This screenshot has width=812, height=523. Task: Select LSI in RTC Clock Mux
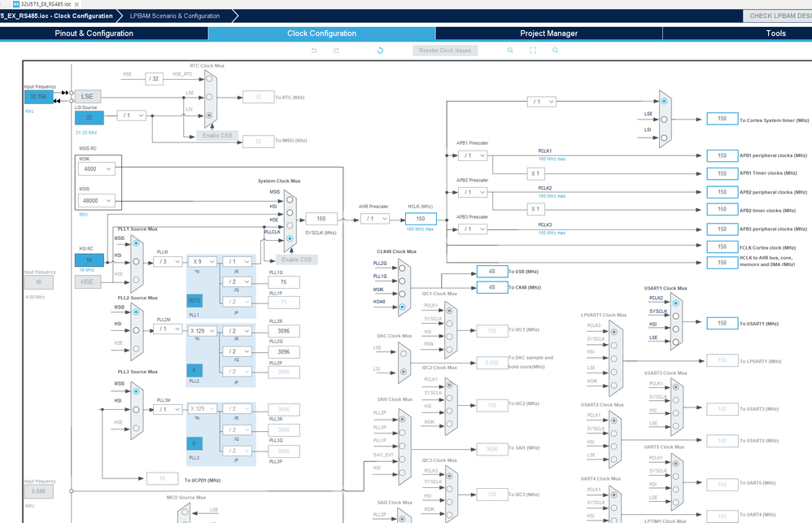pos(209,115)
